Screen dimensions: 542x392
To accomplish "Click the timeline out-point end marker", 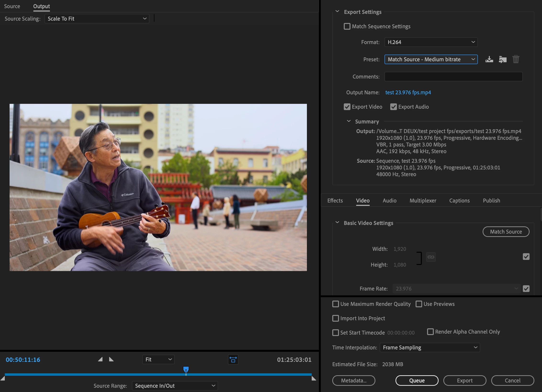I will (314, 378).
